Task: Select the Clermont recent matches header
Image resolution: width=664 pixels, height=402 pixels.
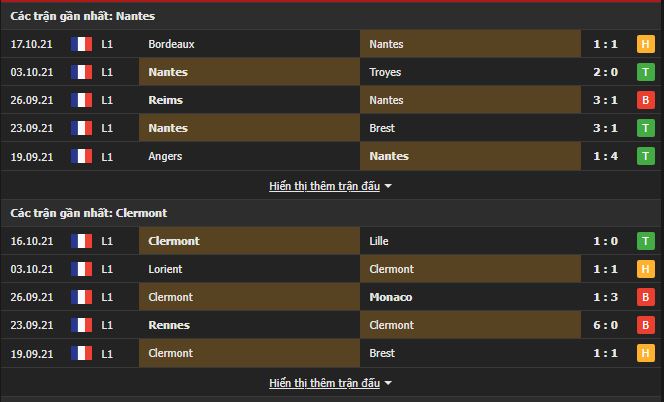Action: 88,213
